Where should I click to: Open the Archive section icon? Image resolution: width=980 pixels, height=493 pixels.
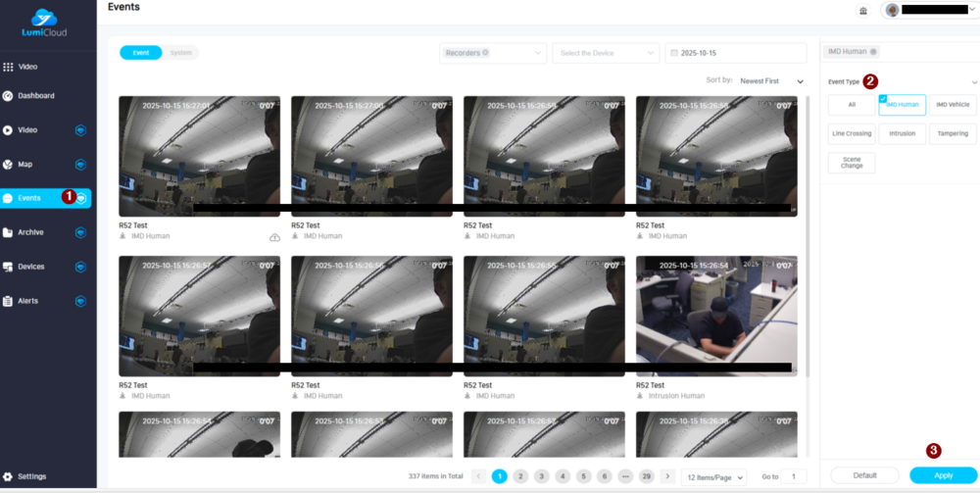pyautogui.click(x=9, y=232)
